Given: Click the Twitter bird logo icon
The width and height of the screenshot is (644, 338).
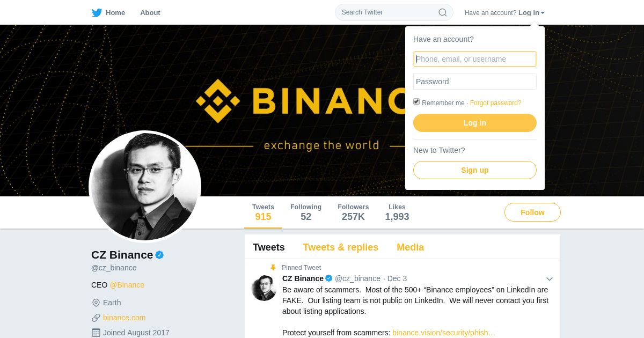Looking at the screenshot, I should [x=97, y=12].
